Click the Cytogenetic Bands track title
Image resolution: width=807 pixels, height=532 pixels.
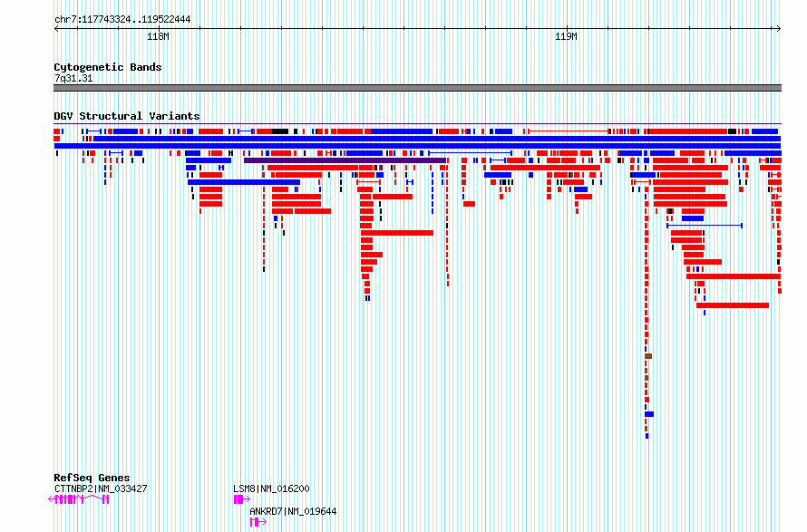pyautogui.click(x=108, y=67)
